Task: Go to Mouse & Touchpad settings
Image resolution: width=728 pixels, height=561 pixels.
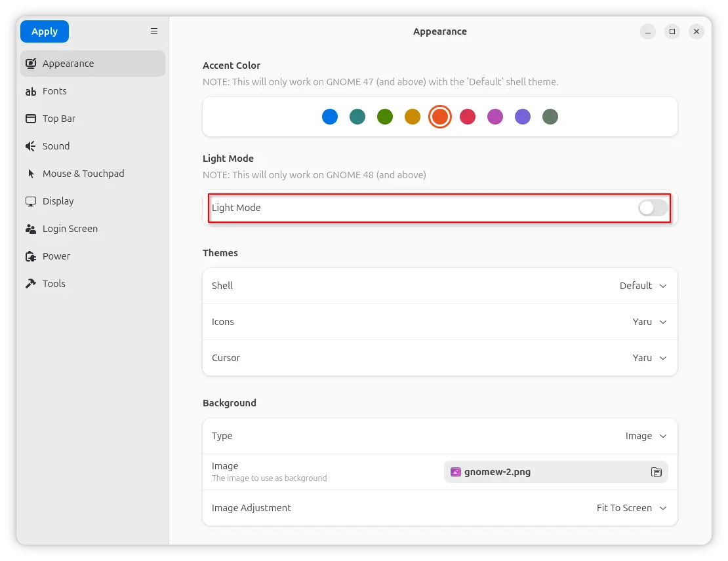Action: (83, 174)
